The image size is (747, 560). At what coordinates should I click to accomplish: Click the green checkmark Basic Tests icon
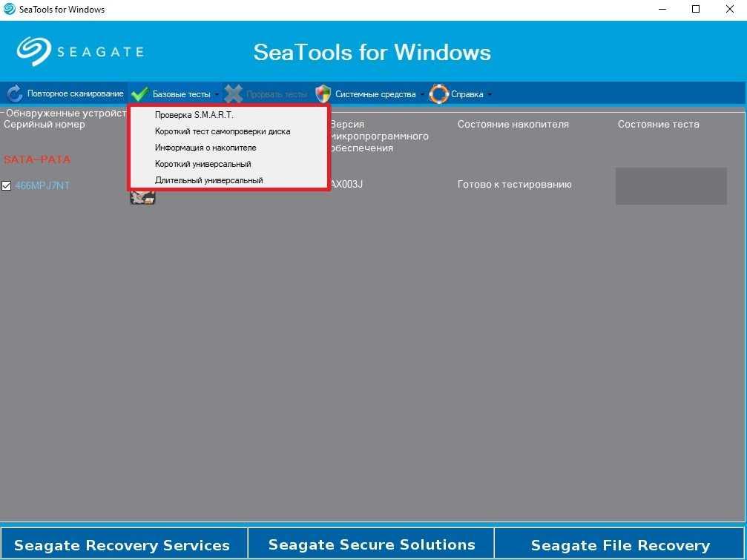coord(139,93)
